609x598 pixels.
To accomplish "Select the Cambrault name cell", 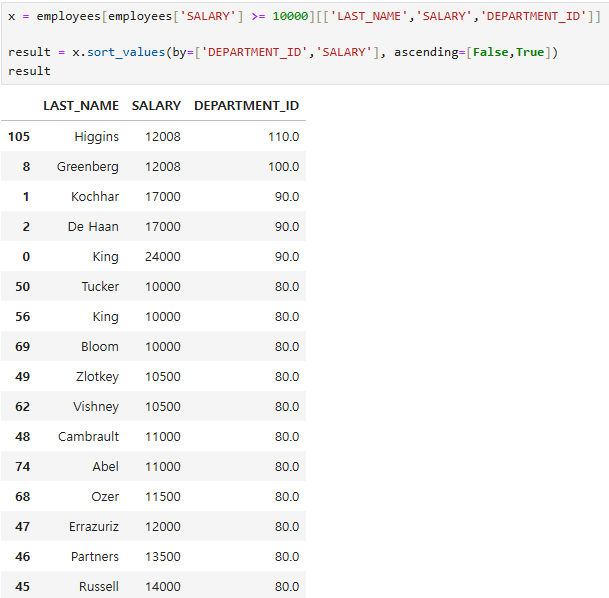I will tap(88, 436).
